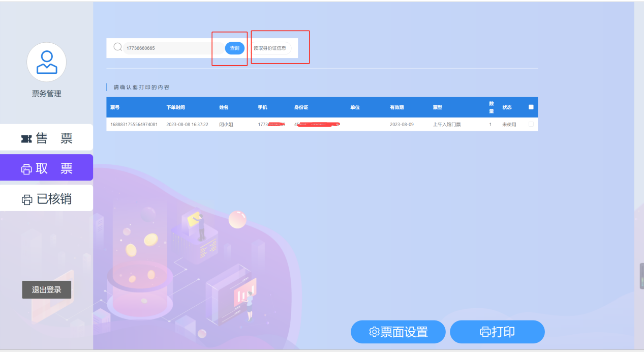The width and height of the screenshot is (644, 352).
Task: Open 票面设置 at the bottom
Action: coord(398,331)
